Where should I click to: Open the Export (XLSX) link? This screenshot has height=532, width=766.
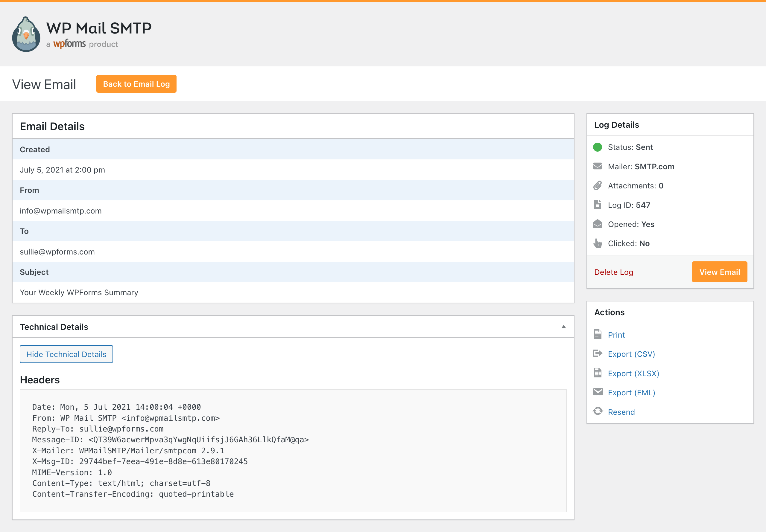(633, 373)
